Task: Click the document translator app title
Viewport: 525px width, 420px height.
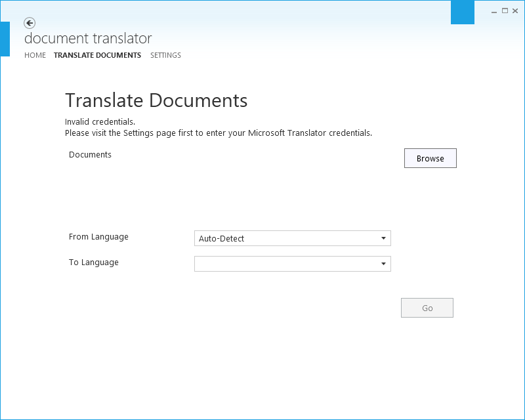Action: tap(88, 38)
